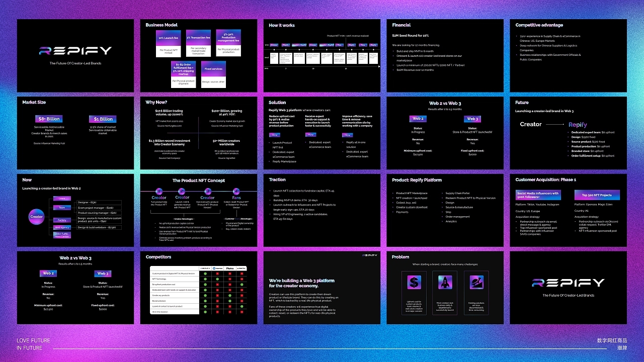Viewport: 644px width, 362px height.
Task: Click the $8+ Billion label in Market Size
Action: click(x=49, y=119)
